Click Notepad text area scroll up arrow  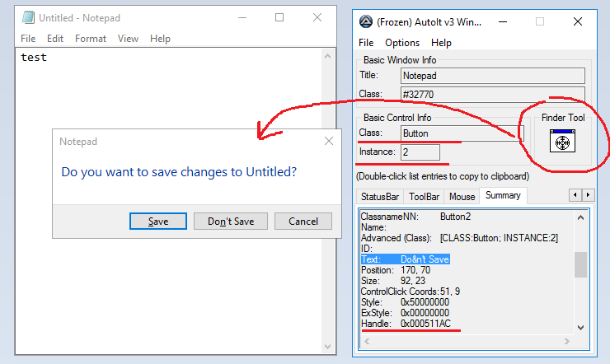click(327, 56)
